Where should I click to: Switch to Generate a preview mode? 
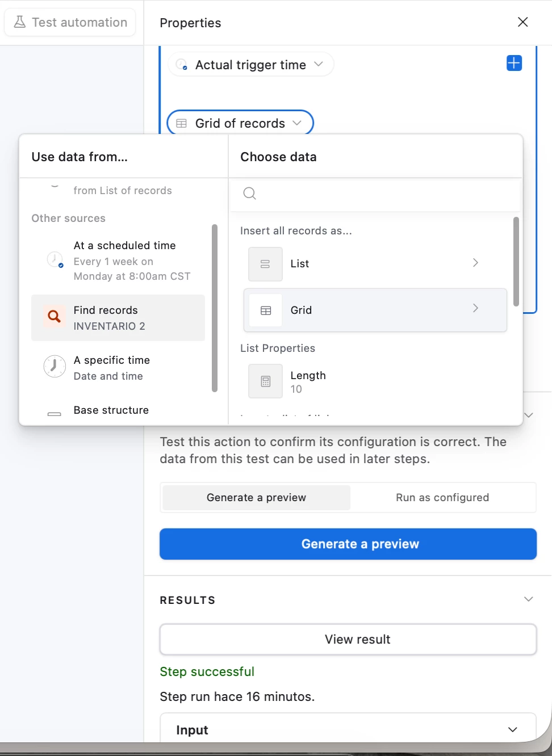(256, 498)
